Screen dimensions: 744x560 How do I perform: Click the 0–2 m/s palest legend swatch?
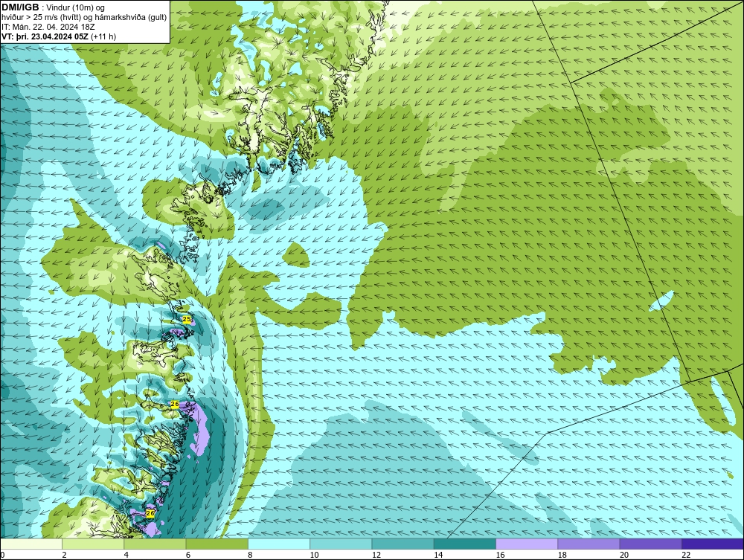click(31, 544)
